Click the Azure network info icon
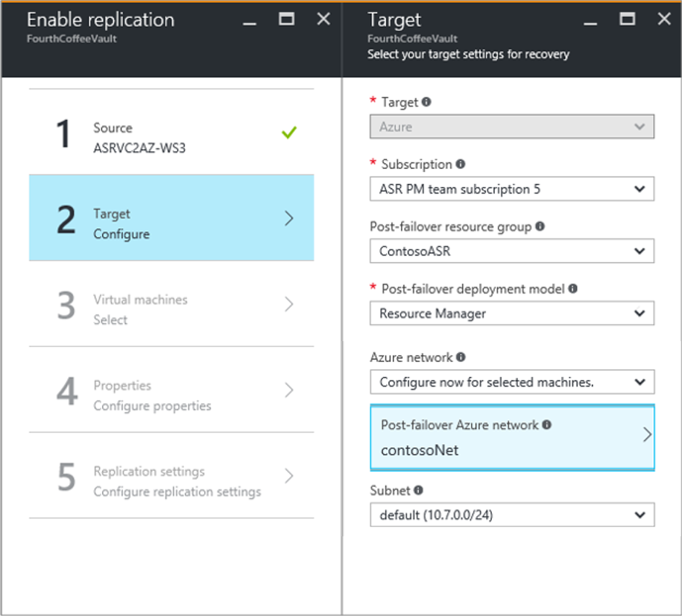Screen dimensions: 682x616 tap(461, 358)
